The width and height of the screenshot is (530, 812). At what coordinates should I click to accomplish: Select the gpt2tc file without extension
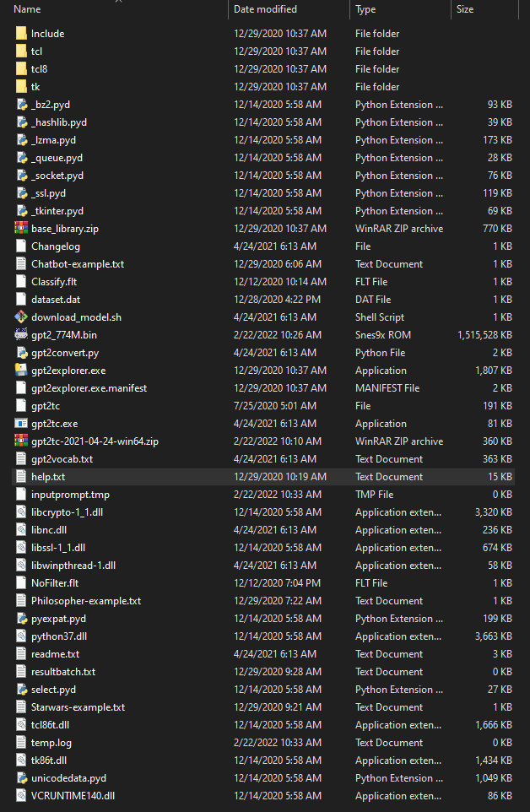(x=46, y=406)
